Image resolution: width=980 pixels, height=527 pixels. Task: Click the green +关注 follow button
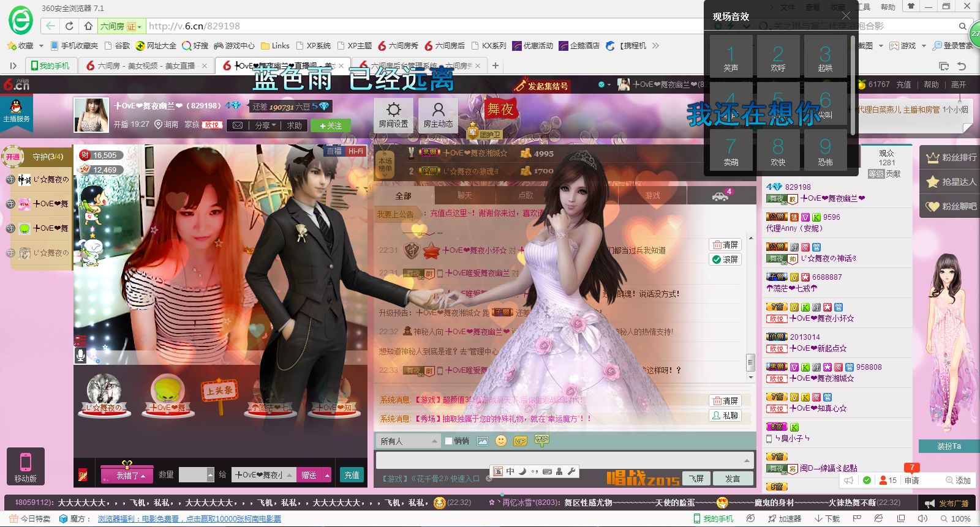coord(331,125)
